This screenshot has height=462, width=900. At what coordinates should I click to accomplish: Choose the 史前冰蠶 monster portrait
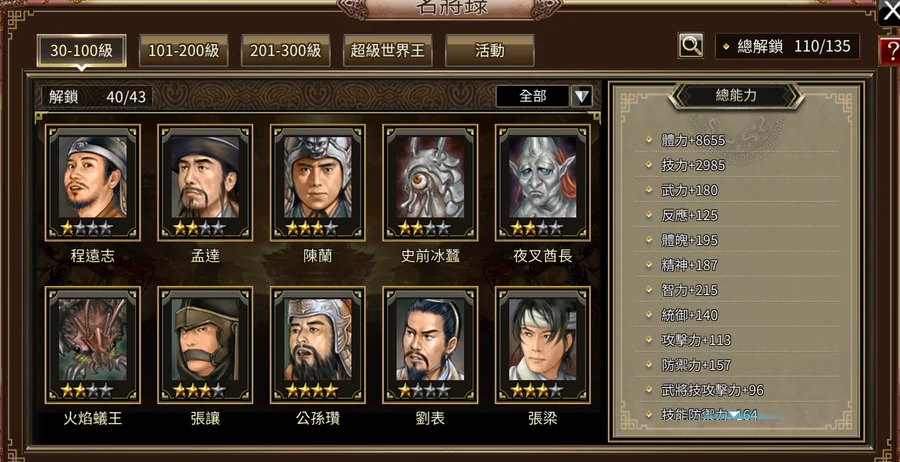(430, 183)
